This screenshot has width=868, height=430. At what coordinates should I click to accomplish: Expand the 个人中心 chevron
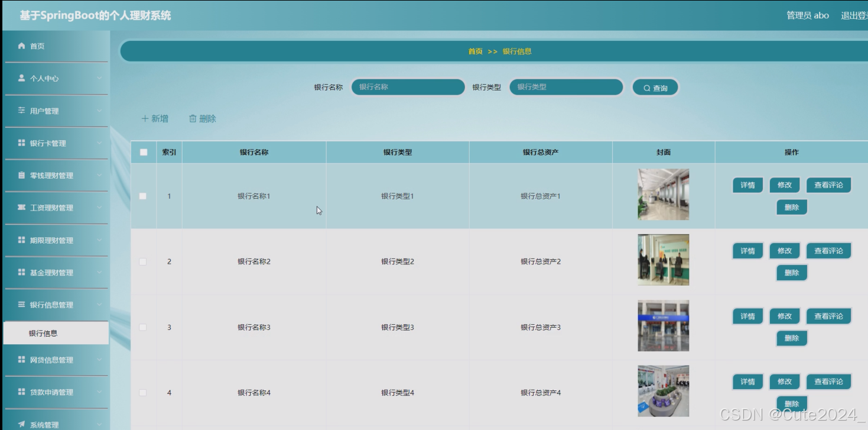pos(99,78)
